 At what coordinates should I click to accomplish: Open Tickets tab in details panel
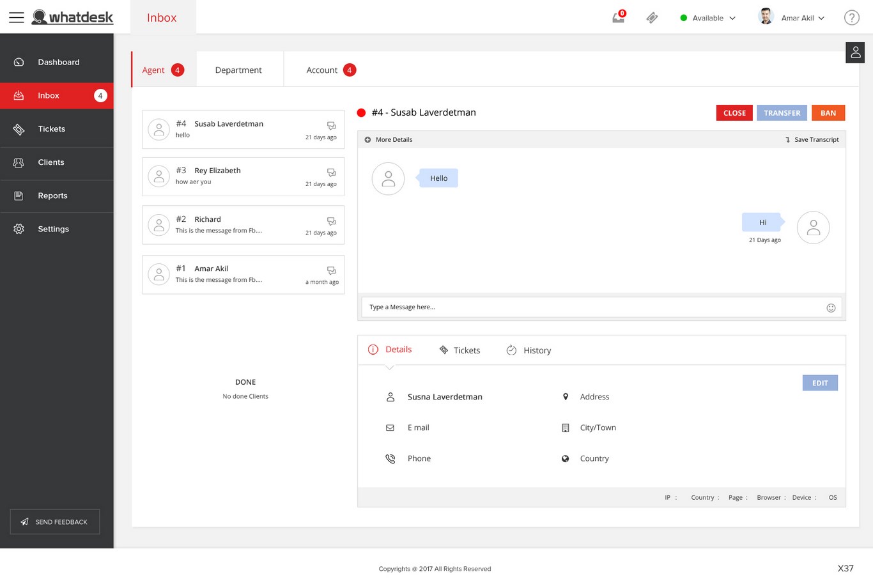click(460, 350)
